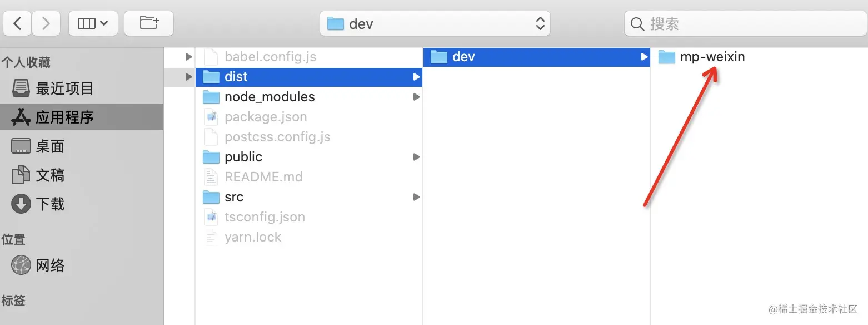Open Recents in the sidebar
Image resolution: width=868 pixels, height=325 pixels.
(64, 88)
